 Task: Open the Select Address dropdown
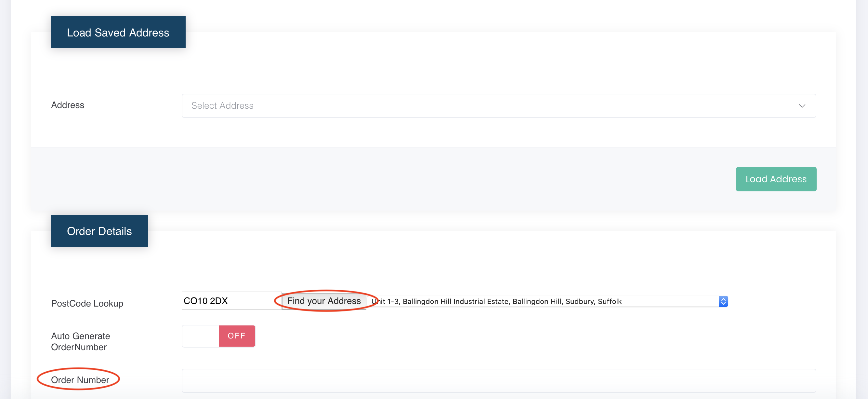499,105
